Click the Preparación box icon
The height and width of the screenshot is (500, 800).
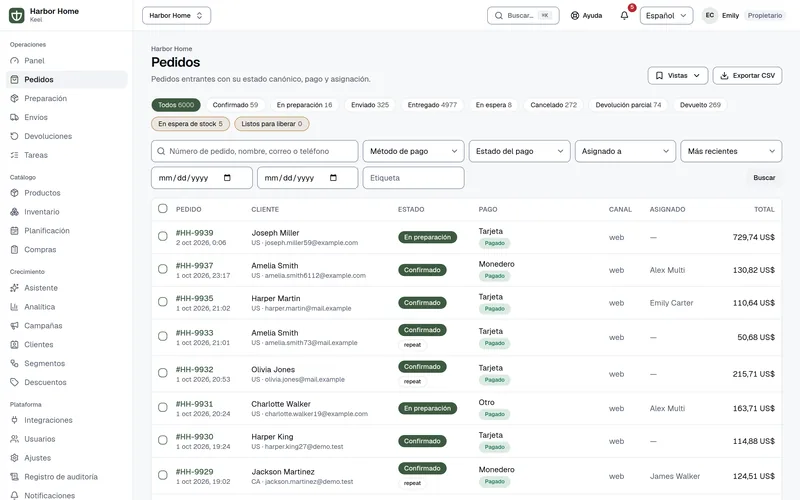(14, 98)
